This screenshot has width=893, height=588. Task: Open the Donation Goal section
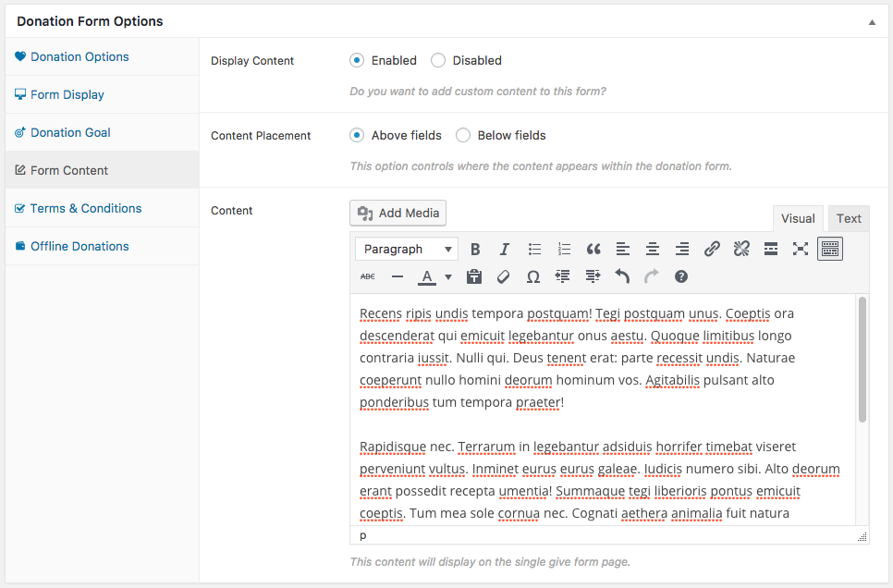pyautogui.click(x=70, y=132)
